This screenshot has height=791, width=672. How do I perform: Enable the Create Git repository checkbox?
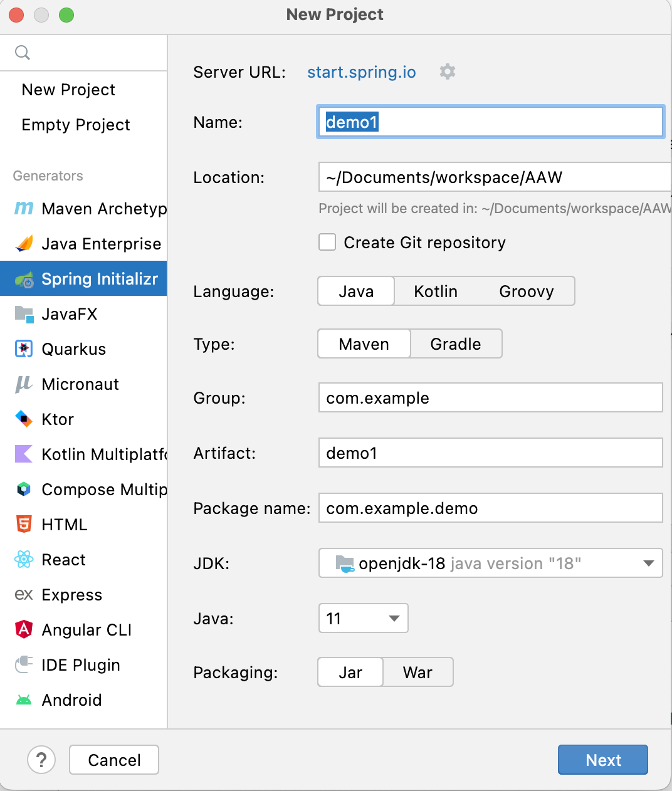[x=327, y=243]
